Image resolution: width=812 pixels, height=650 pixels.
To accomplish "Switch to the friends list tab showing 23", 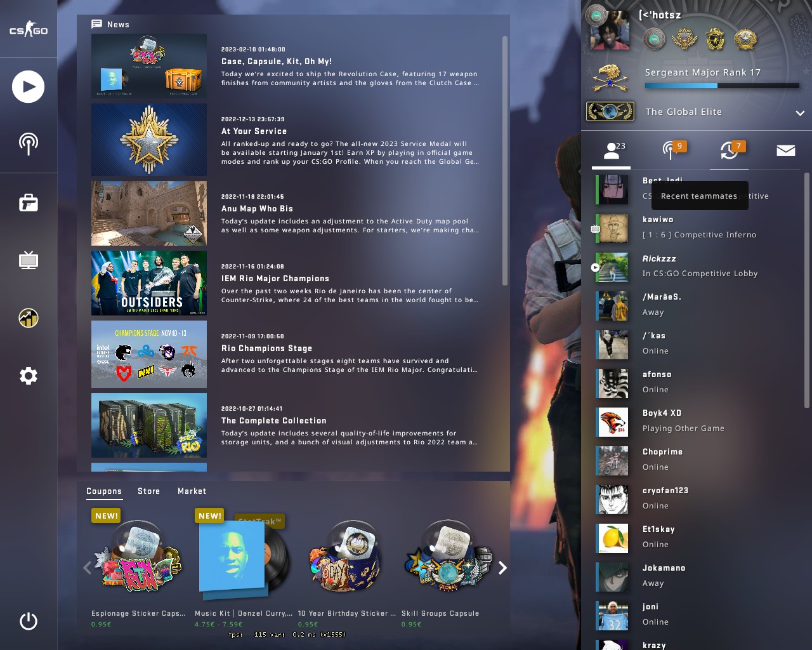I will (612, 150).
